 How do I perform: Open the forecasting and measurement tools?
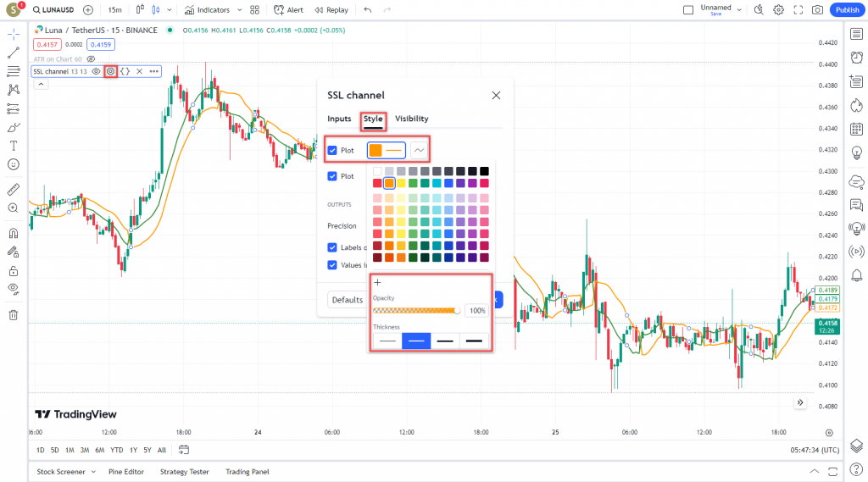pyautogui.click(x=14, y=108)
